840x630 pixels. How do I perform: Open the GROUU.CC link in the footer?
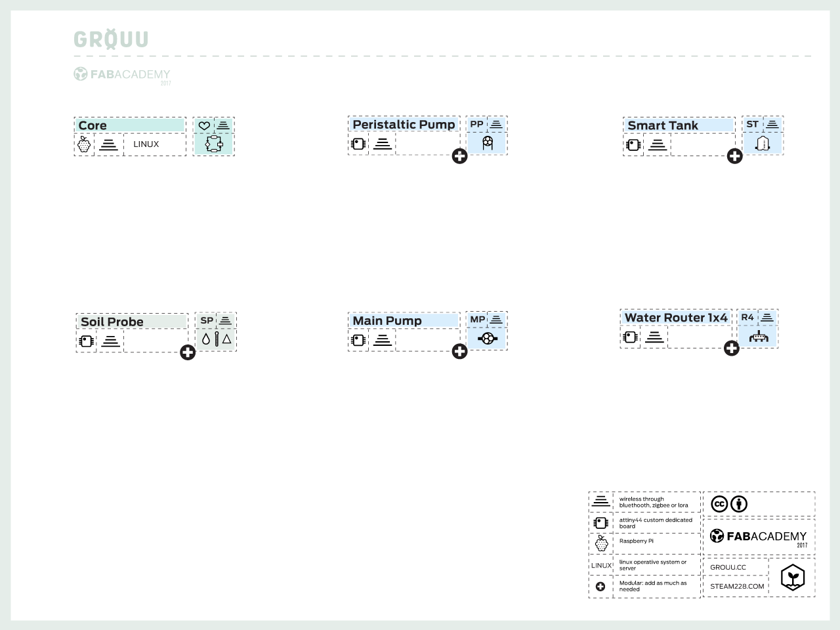tap(729, 567)
